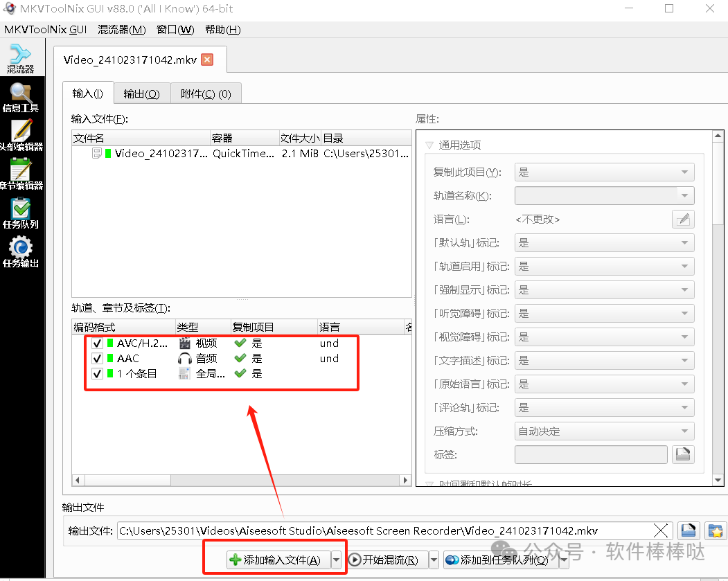This screenshot has height=581, width=728.
Task: Click the 语言 column header
Action: coord(361,327)
